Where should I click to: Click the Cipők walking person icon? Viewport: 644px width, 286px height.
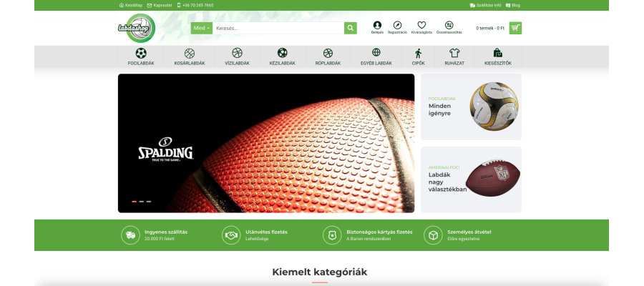(418, 54)
